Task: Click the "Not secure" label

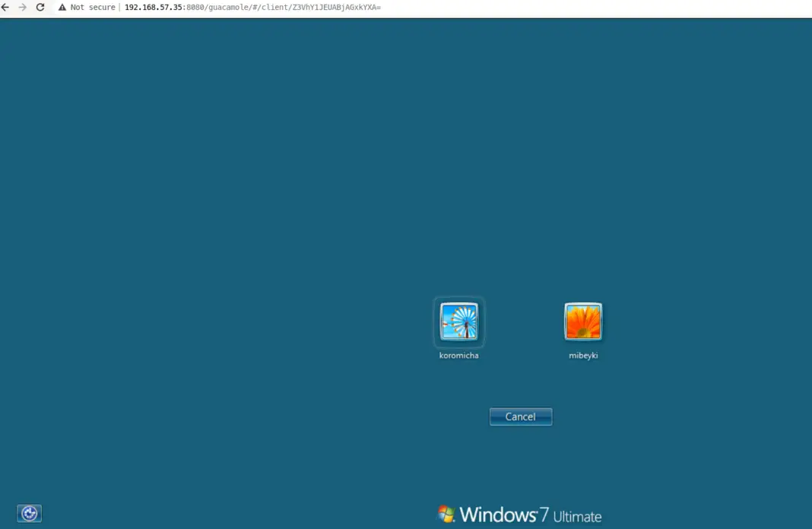Action: pyautogui.click(x=93, y=8)
